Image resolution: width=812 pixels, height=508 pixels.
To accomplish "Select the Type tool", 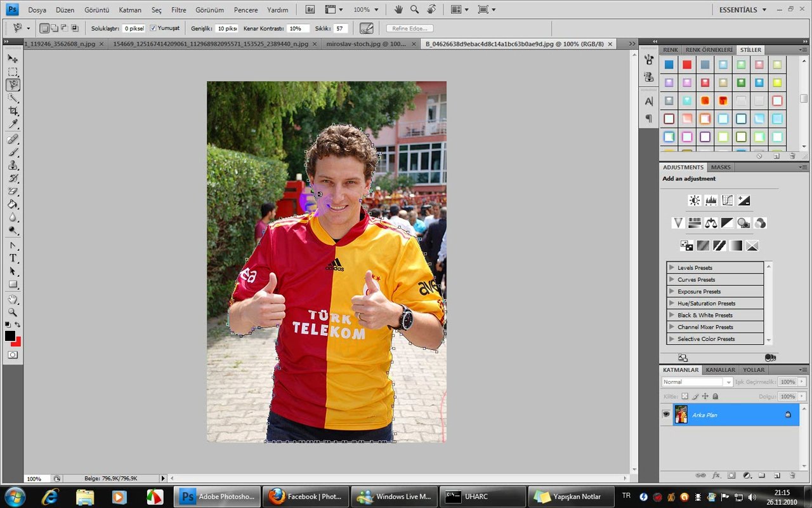I will coord(13,258).
